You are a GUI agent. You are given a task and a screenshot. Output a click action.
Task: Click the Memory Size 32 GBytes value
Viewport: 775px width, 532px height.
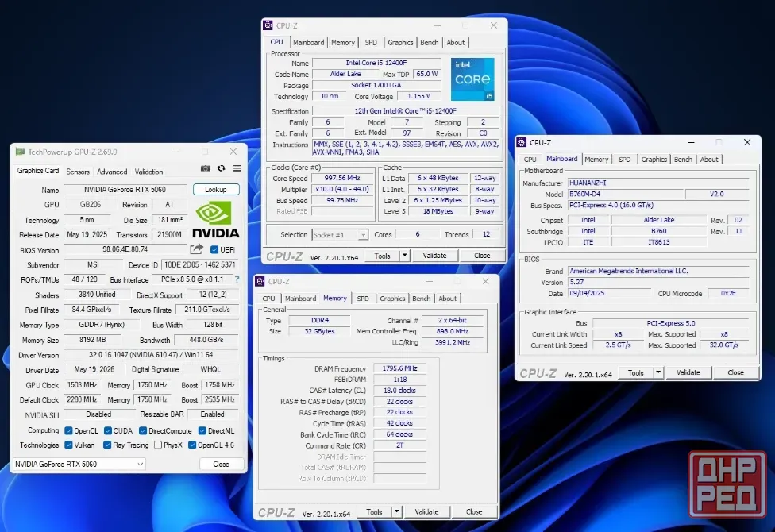[x=319, y=331]
